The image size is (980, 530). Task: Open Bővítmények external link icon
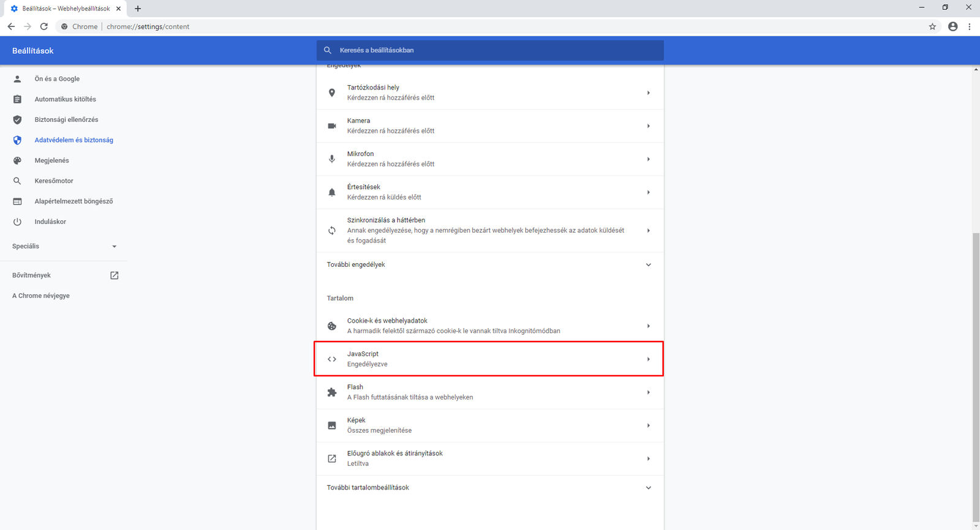(114, 275)
